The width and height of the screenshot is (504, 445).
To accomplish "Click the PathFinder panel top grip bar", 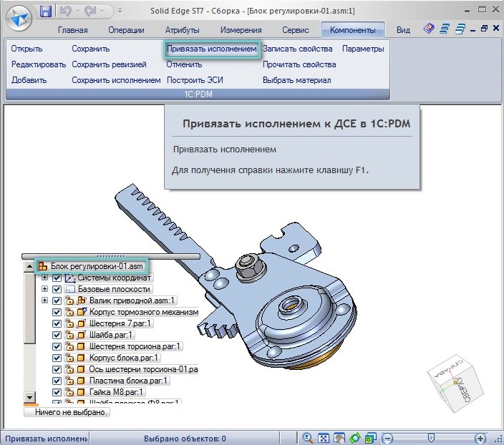I will 111,256.
